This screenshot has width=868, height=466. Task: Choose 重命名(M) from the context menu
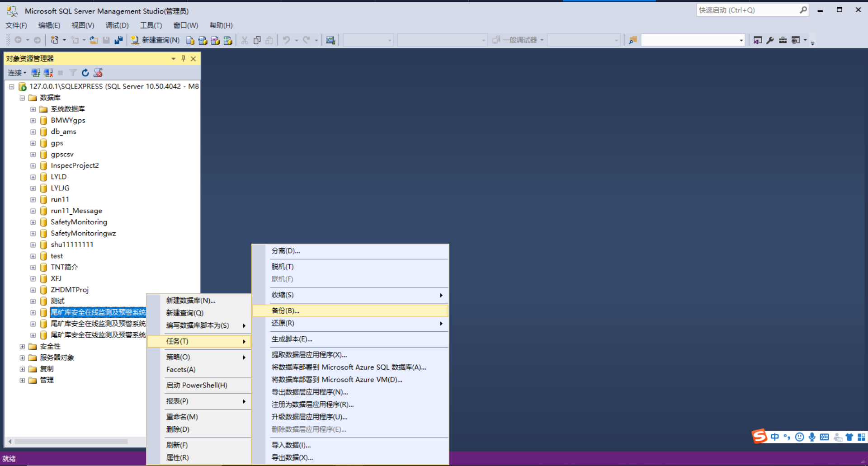coord(199,417)
